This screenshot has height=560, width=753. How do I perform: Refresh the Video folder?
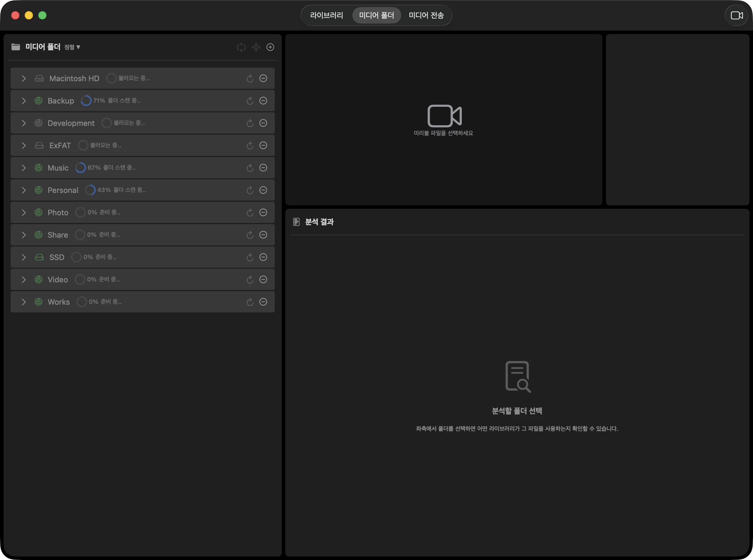pos(250,280)
